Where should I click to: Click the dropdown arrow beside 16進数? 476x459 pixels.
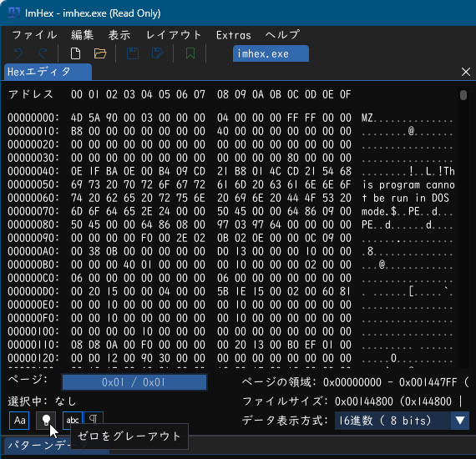pos(460,421)
